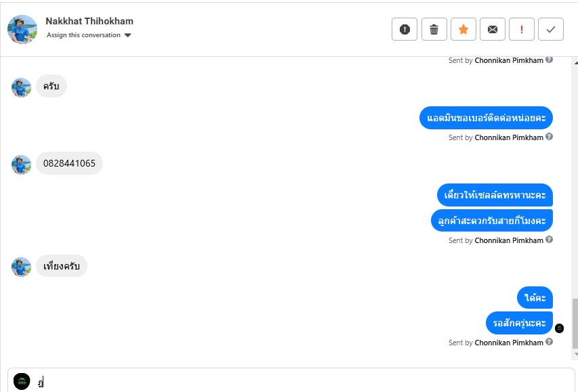
Task: Click the page avatar beside the reply box
Action: [x=22, y=381]
